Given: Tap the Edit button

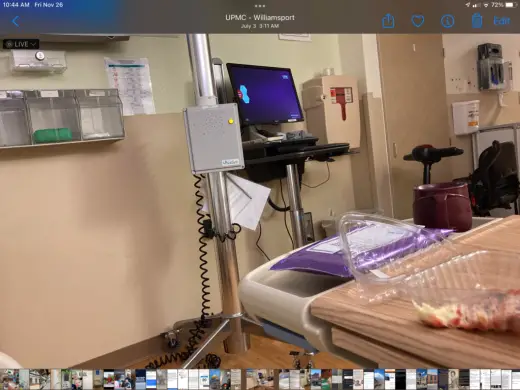Looking at the screenshot, I should coord(501,21).
